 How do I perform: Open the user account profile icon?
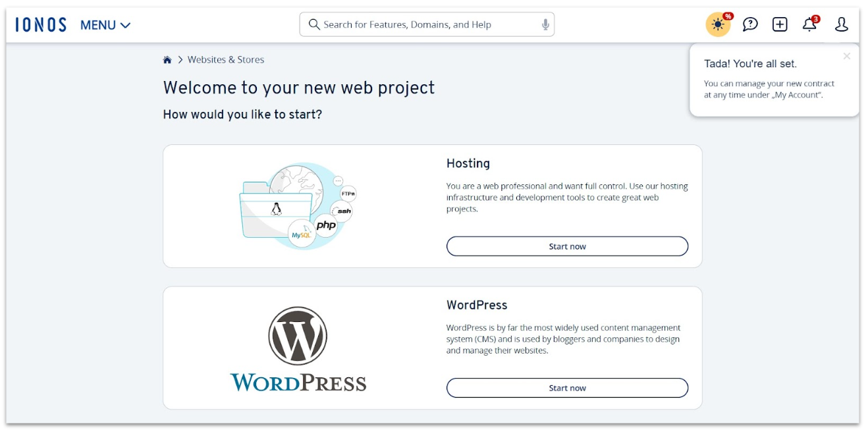click(x=842, y=24)
